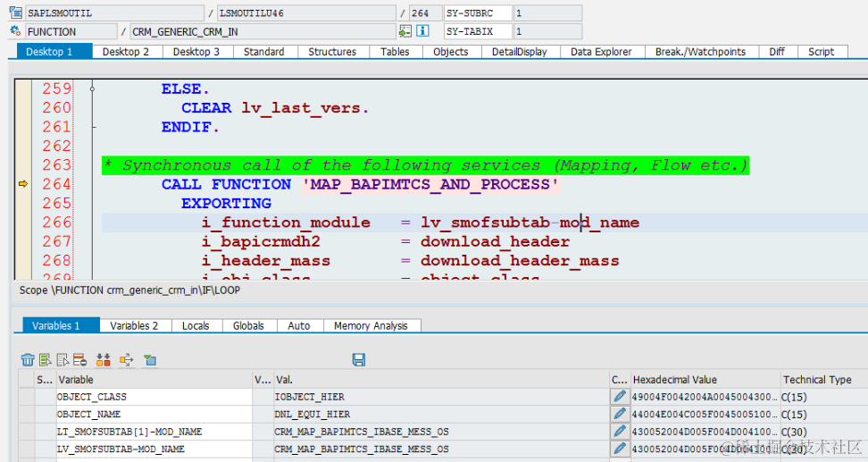Click the remove row icon with minus sign
Viewport: 868px width, 462px height.
[79, 360]
